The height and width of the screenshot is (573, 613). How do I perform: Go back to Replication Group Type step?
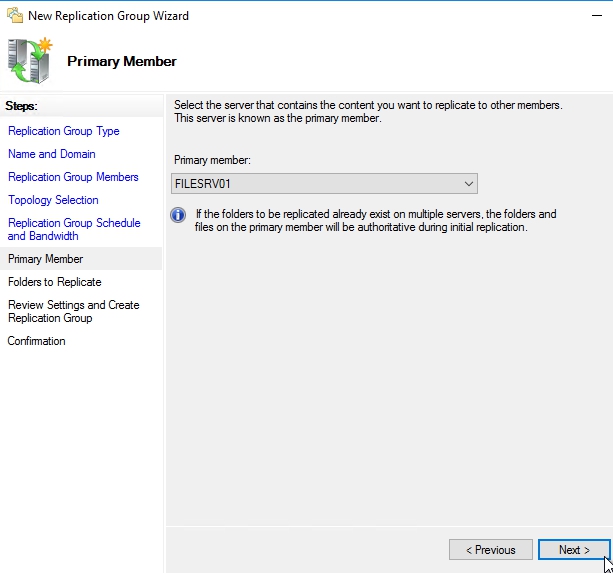[x=63, y=131]
